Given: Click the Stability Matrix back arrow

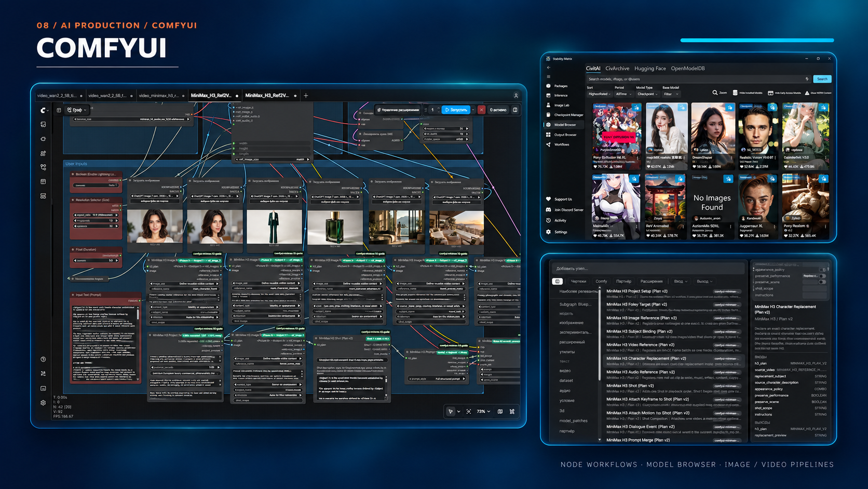Looking at the screenshot, I should tap(549, 68).
